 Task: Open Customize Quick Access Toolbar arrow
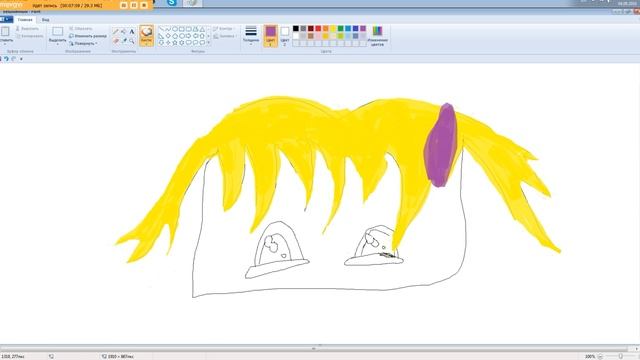21,59
